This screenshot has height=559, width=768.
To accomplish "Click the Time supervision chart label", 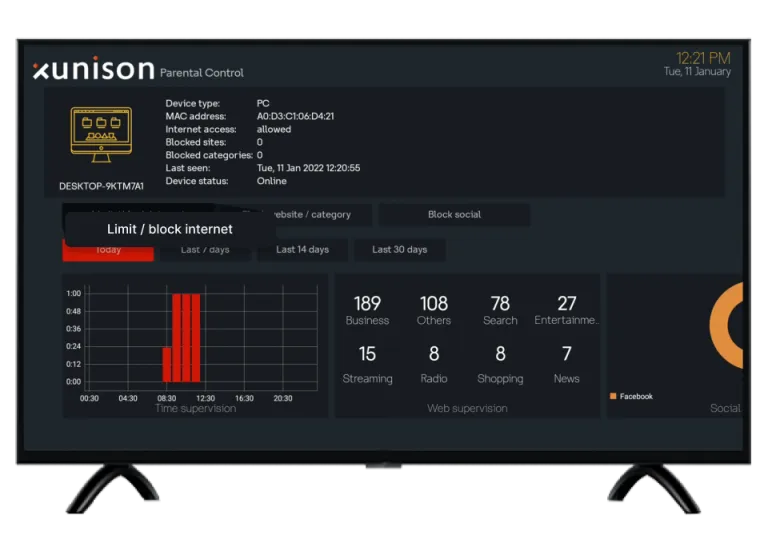I will tap(195, 408).
